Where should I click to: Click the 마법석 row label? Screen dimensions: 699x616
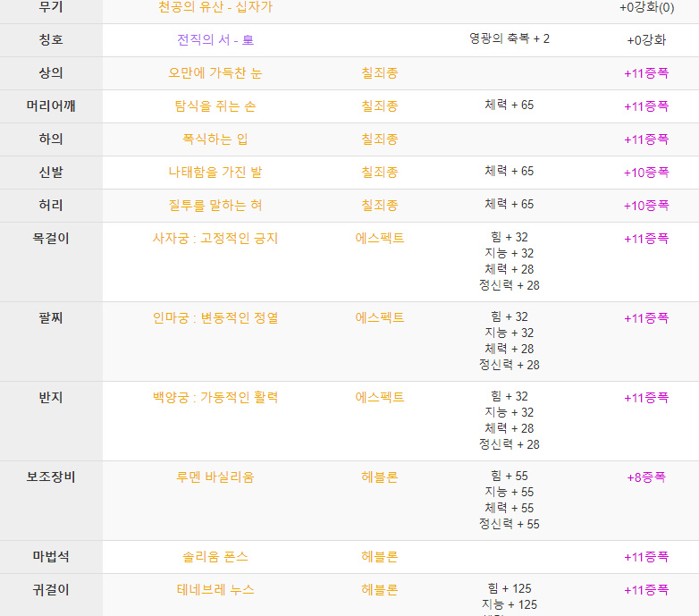tap(51, 556)
